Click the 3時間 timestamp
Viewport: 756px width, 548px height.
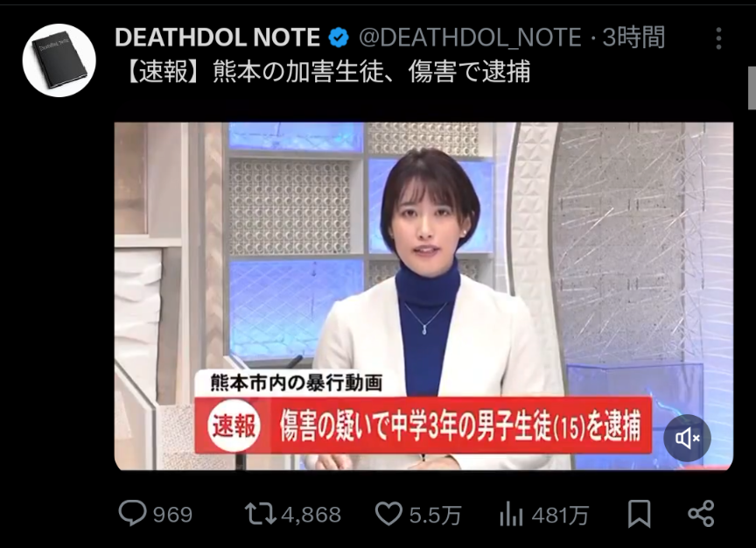(x=633, y=38)
